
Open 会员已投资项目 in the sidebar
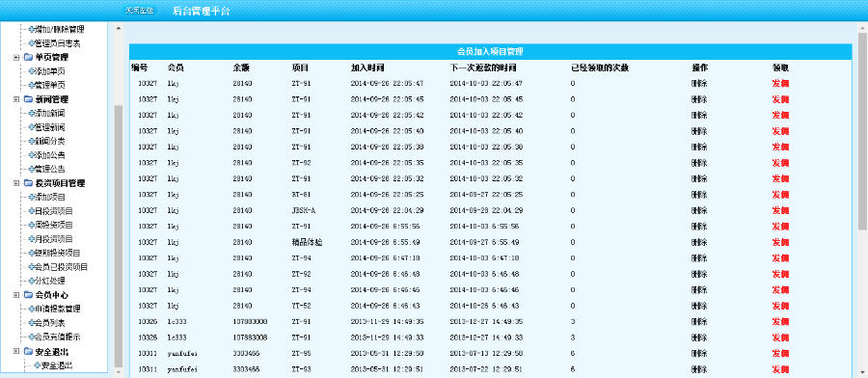62,267
